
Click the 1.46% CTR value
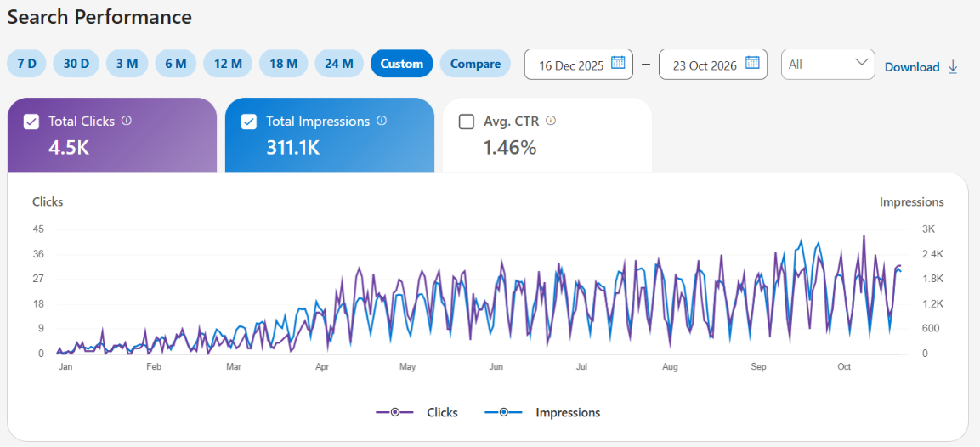click(510, 147)
